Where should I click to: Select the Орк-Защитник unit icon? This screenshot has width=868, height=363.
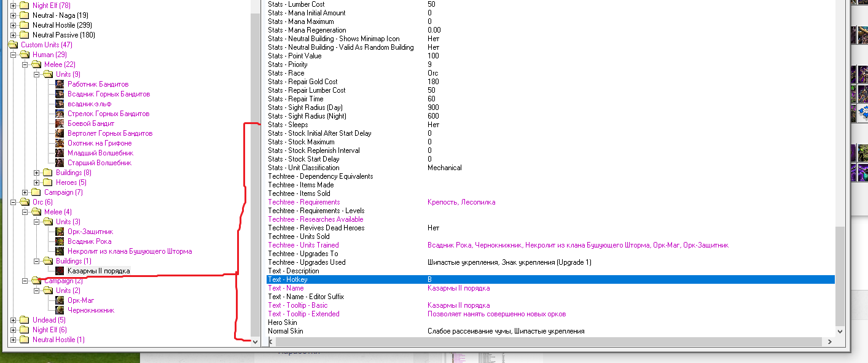pos(60,232)
